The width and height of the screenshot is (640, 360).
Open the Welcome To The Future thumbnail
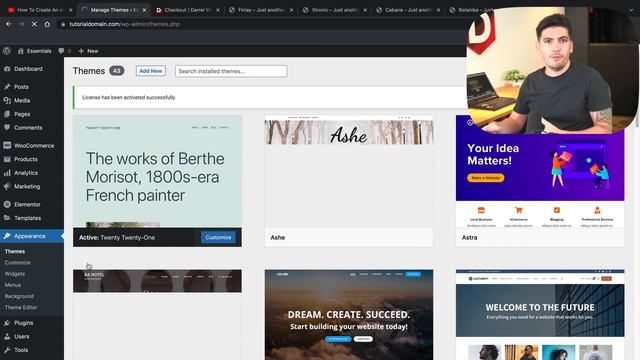click(540, 314)
